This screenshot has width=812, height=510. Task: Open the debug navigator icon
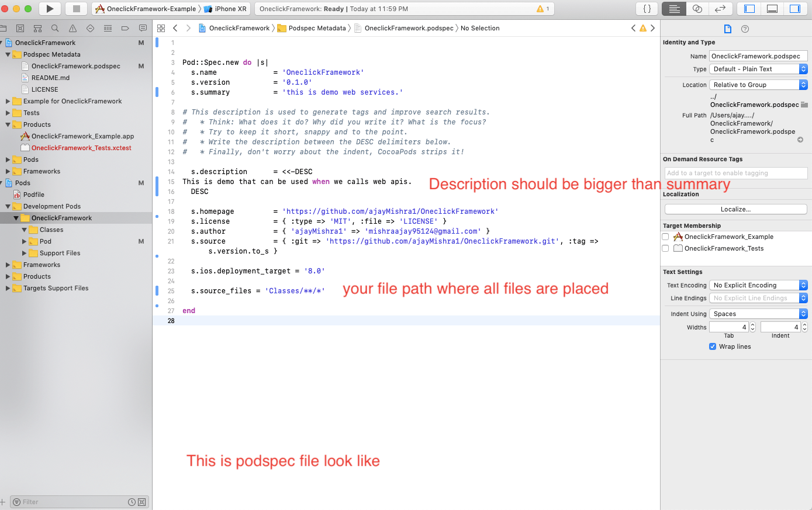click(108, 28)
